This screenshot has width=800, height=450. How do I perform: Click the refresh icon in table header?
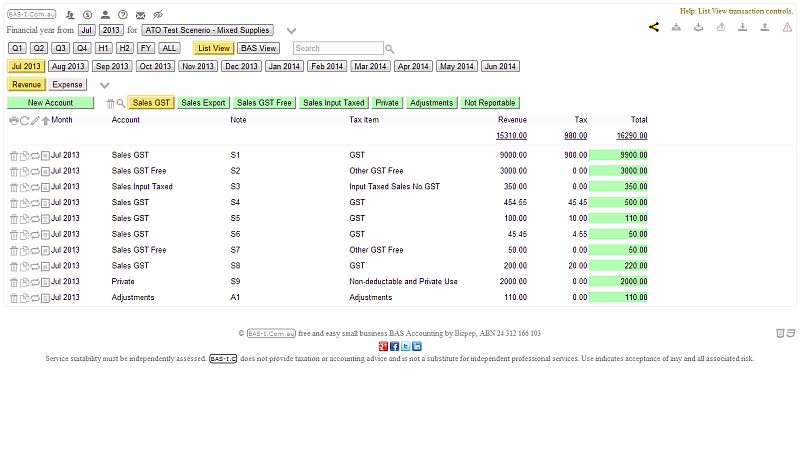[x=24, y=120]
